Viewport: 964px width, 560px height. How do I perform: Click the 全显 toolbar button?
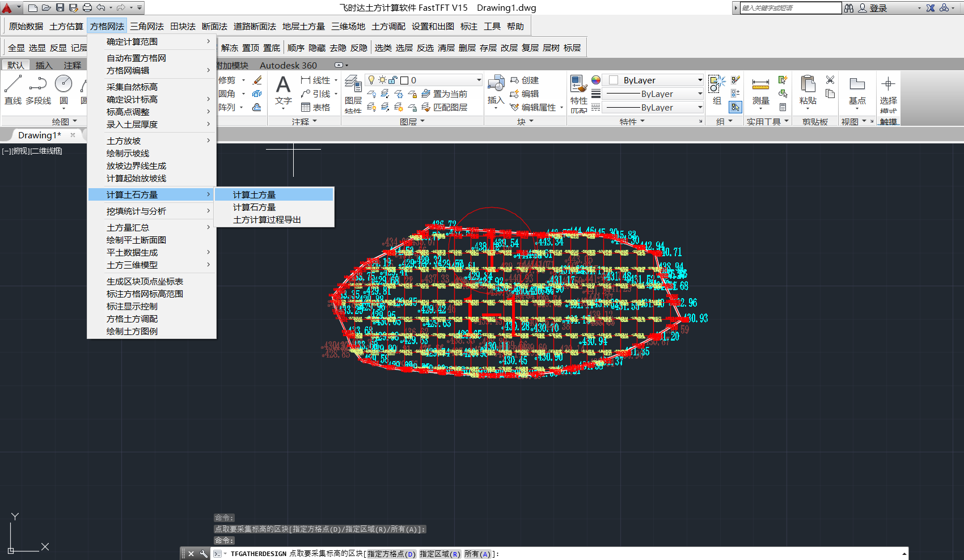16,48
